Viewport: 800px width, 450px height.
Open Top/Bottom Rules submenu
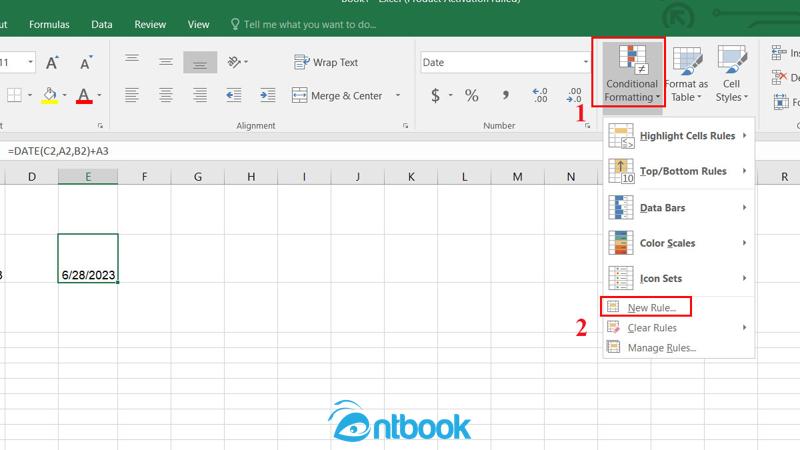[678, 171]
